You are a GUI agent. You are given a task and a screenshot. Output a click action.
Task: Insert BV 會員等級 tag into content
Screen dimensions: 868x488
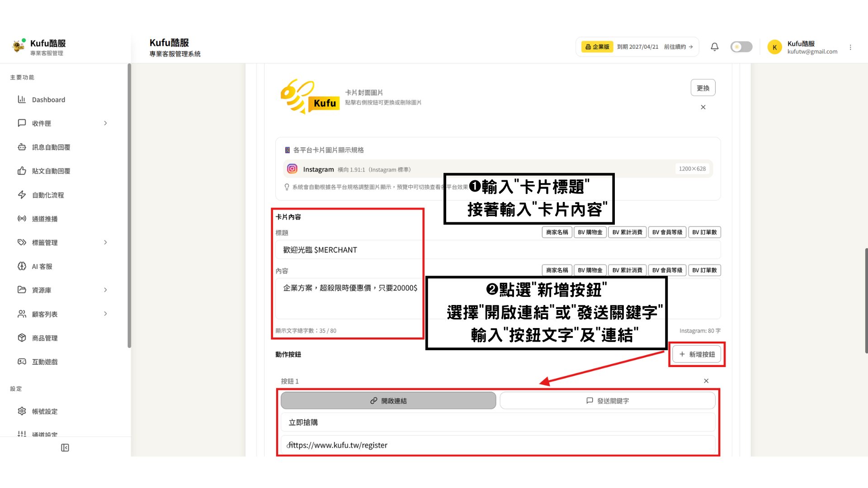tap(667, 270)
